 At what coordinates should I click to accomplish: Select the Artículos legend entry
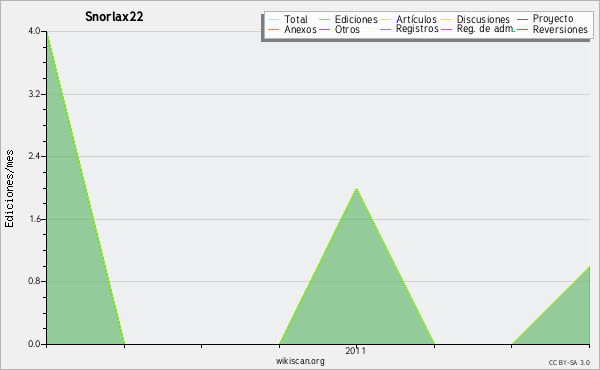click(416, 19)
